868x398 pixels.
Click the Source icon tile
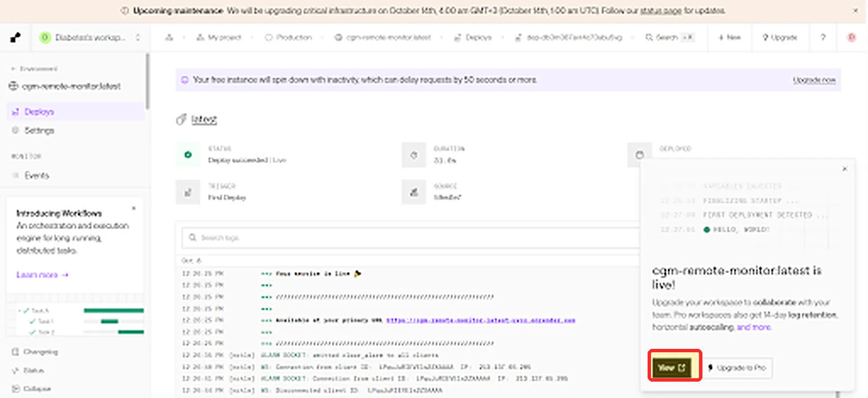pyautogui.click(x=414, y=192)
